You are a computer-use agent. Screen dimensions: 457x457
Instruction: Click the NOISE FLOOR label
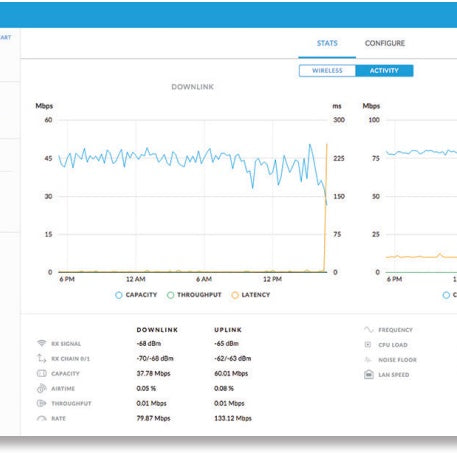(x=397, y=360)
